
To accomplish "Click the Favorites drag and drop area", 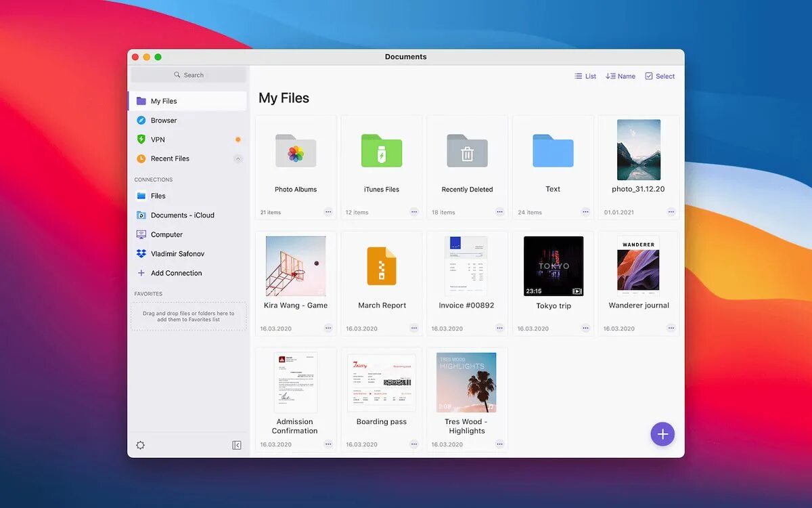I will [x=189, y=316].
